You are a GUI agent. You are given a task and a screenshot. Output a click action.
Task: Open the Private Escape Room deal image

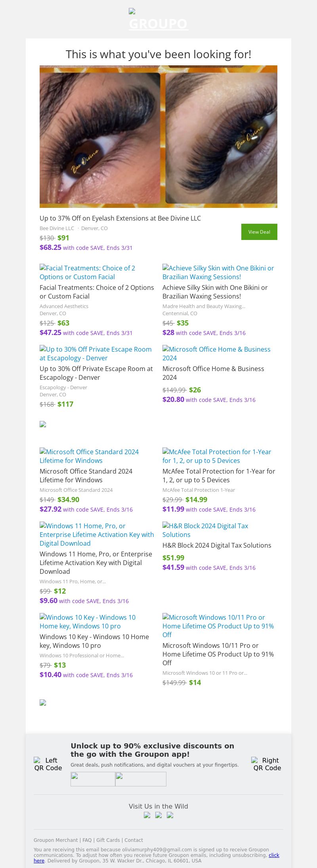click(x=95, y=354)
